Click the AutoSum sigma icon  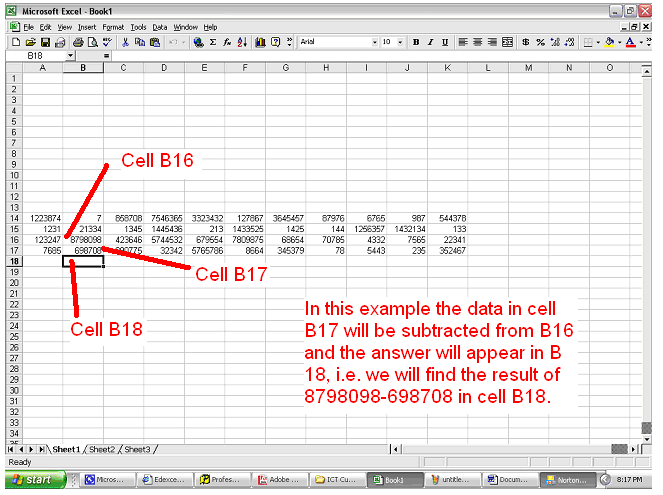(213, 43)
